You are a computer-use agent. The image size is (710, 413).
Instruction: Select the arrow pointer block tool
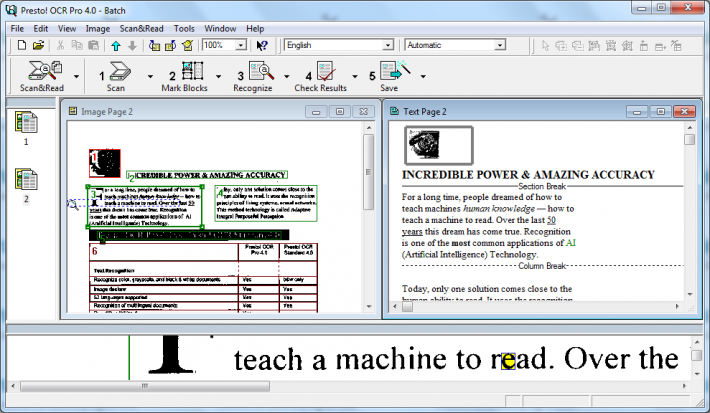click(x=545, y=46)
